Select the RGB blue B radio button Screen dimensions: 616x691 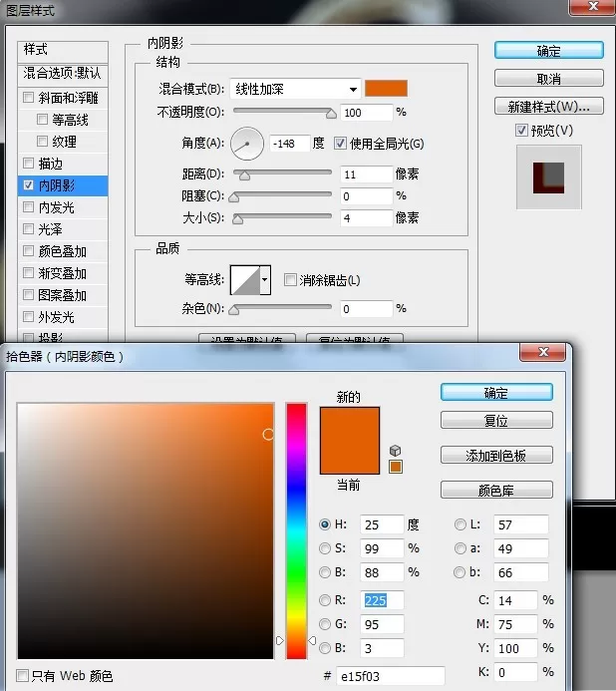tap(325, 648)
